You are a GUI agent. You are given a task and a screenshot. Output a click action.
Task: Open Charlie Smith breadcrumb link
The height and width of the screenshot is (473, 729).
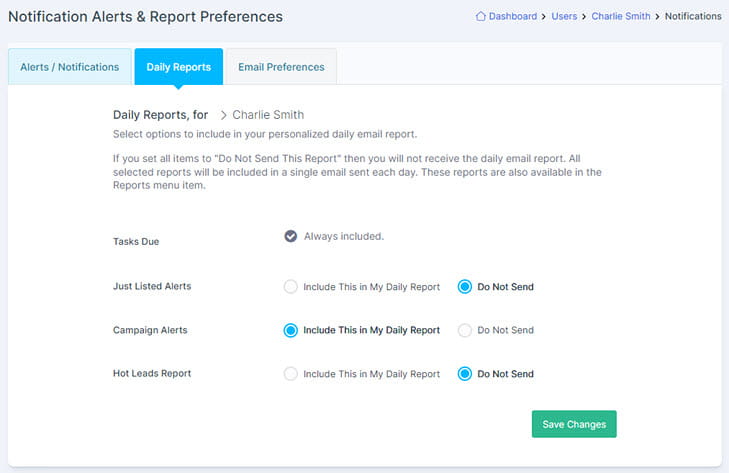tap(621, 16)
